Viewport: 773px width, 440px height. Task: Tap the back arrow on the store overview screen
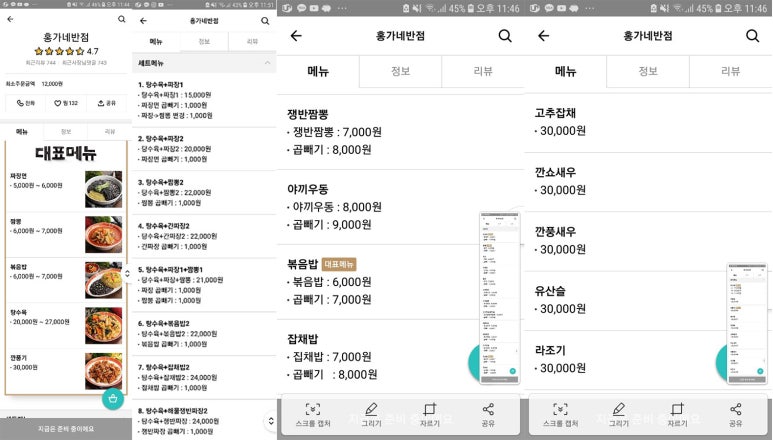point(10,19)
